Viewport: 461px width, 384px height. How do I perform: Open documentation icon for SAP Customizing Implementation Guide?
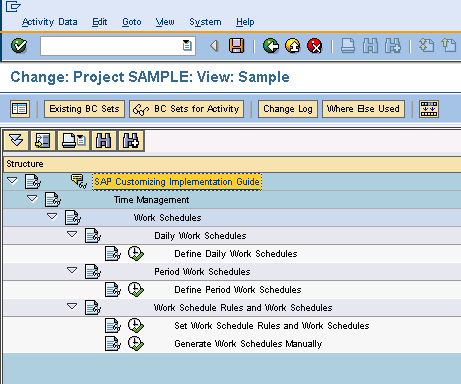coord(33,182)
